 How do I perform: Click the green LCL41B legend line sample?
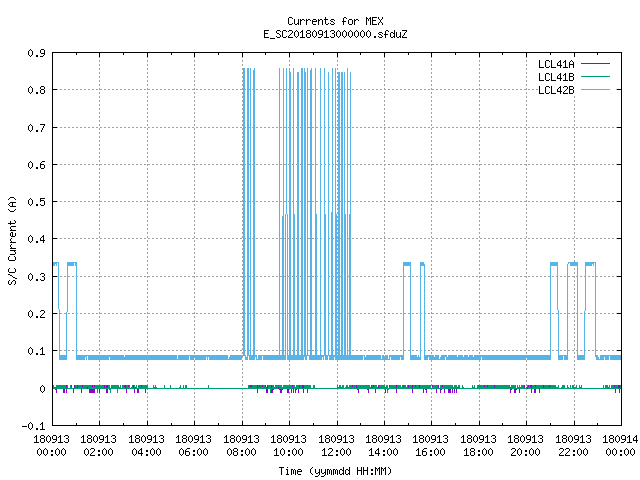point(595,76)
